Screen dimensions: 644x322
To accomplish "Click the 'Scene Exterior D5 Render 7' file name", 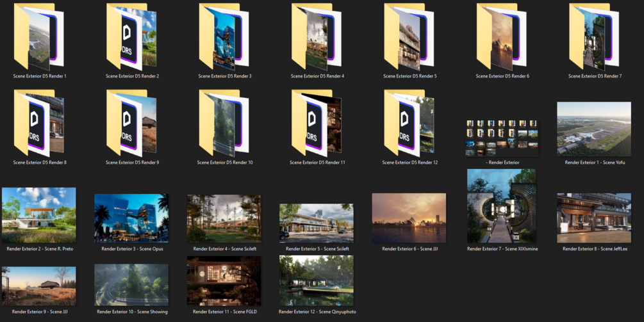I will click(595, 76).
